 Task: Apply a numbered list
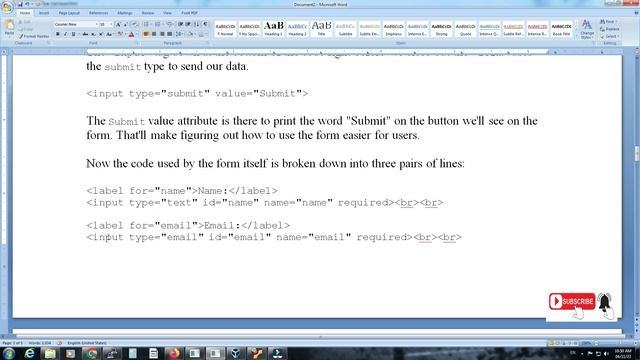tap(158, 24)
